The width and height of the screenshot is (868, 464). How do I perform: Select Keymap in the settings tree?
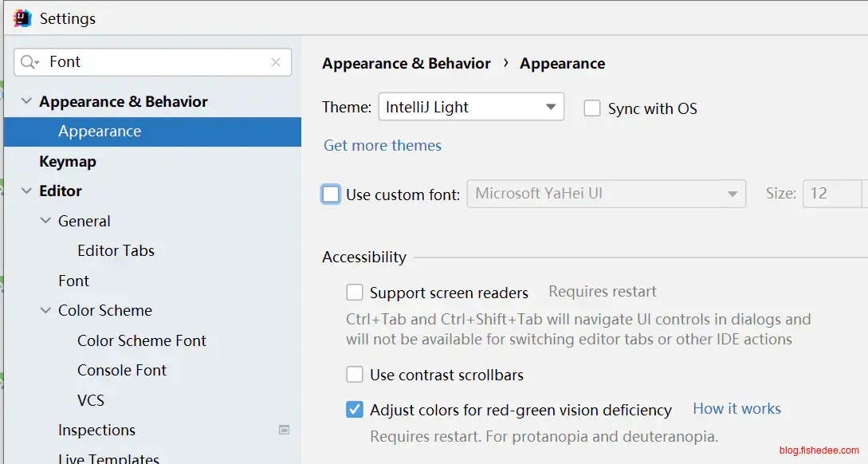pyautogui.click(x=68, y=161)
